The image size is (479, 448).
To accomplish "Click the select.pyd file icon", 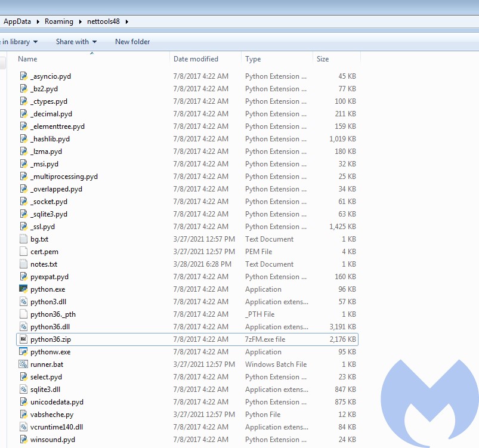I will click(x=23, y=376).
